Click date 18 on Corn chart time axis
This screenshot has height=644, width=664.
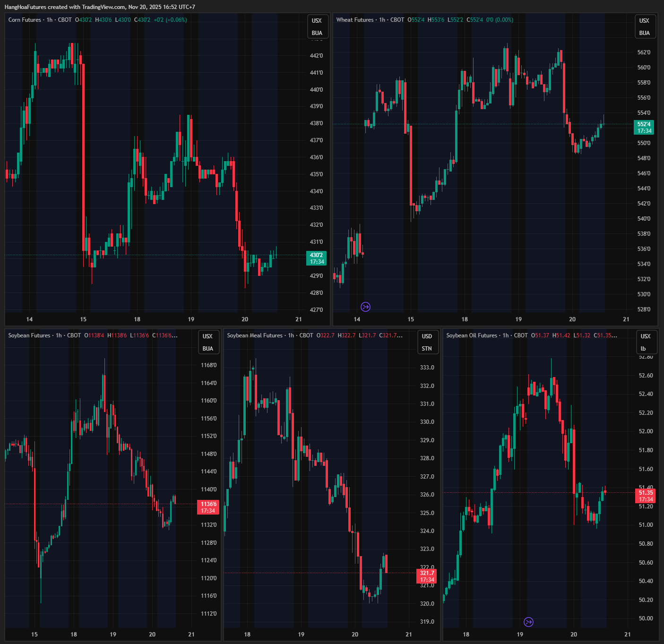click(x=137, y=319)
